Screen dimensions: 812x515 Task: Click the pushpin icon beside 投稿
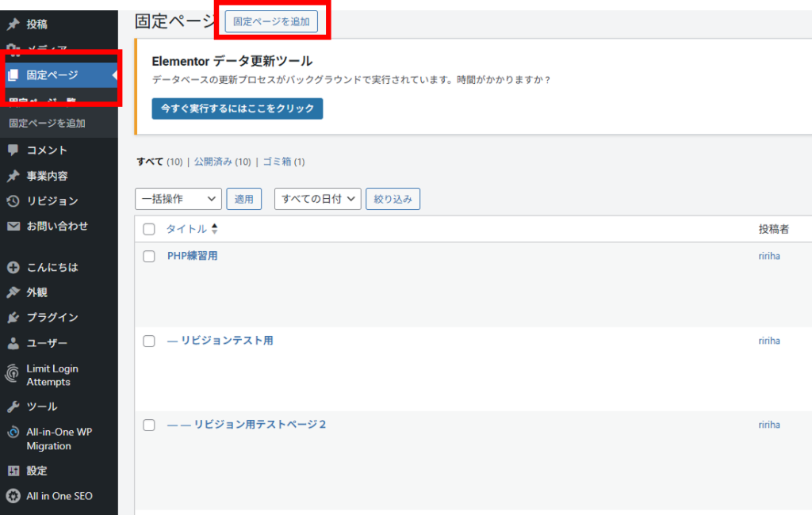[13, 24]
